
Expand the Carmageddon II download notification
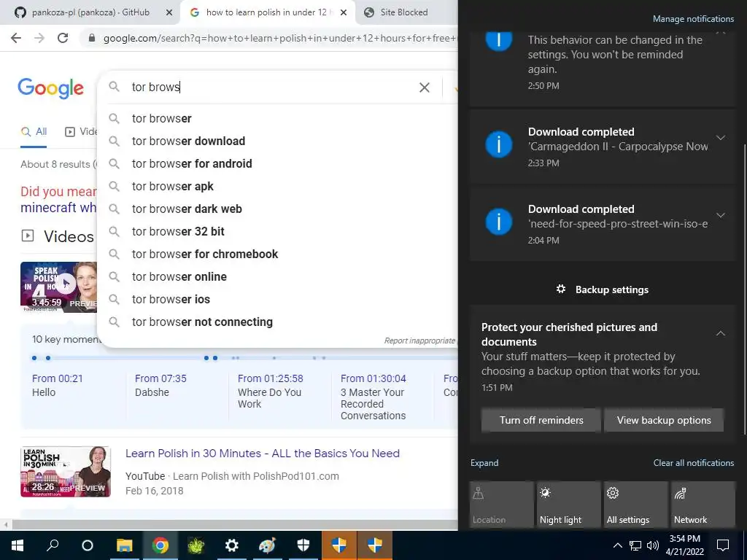click(x=721, y=138)
